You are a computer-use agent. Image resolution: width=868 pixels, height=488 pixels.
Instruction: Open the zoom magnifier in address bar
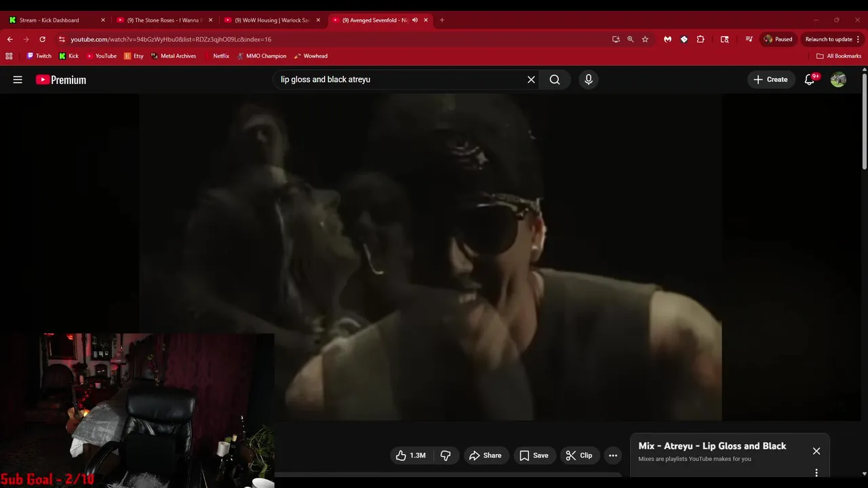(x=631, y=39)
